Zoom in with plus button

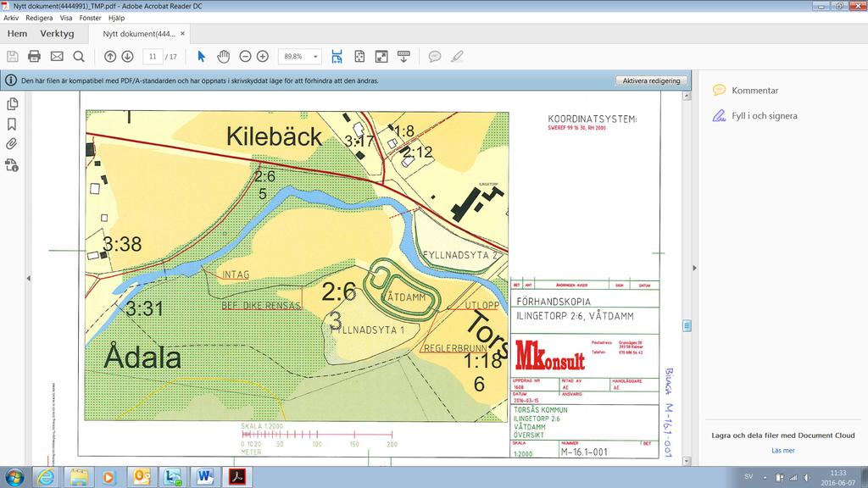point(263,57)
